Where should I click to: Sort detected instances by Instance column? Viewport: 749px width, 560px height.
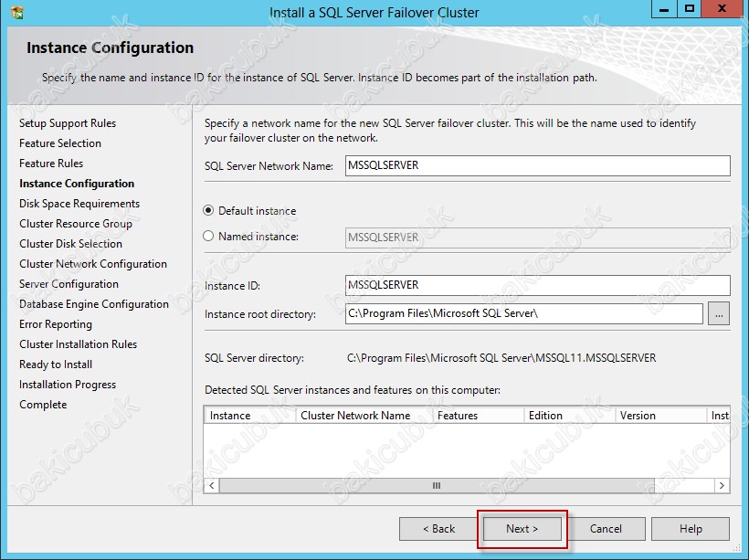click(250, 416)
